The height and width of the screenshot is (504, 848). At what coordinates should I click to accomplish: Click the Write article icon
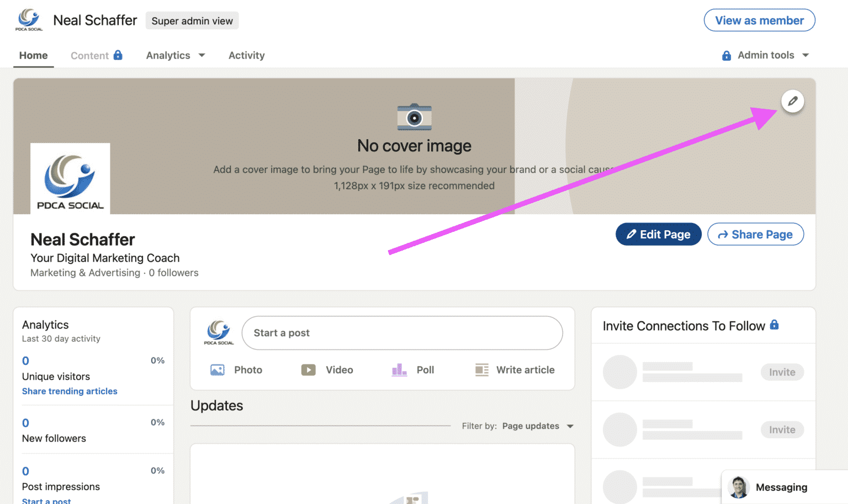[481, 370]
